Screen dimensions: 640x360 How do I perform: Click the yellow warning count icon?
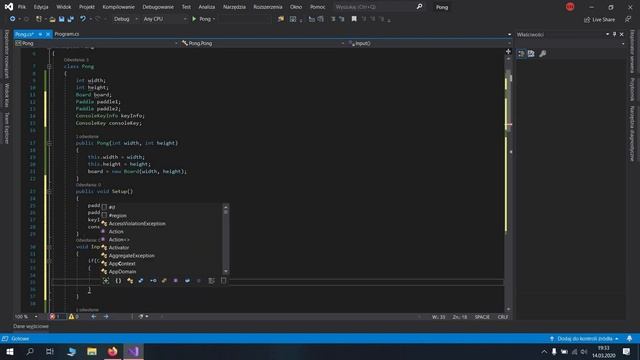pos(71,316)
